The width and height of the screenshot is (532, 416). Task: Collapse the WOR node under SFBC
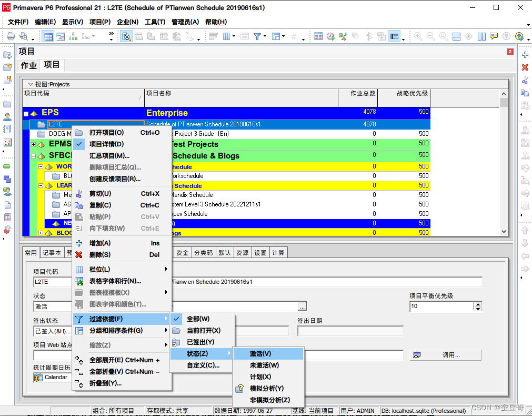pyautogui.click(x=41, y=166)
